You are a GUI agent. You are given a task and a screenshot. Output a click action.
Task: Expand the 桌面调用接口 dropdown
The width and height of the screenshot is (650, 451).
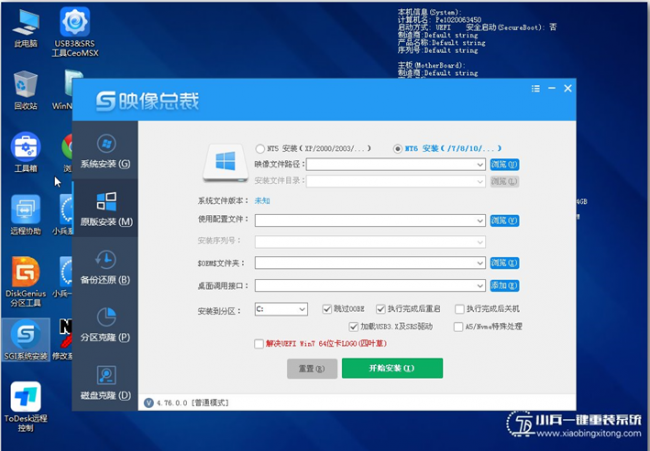[x=480, y=286]
